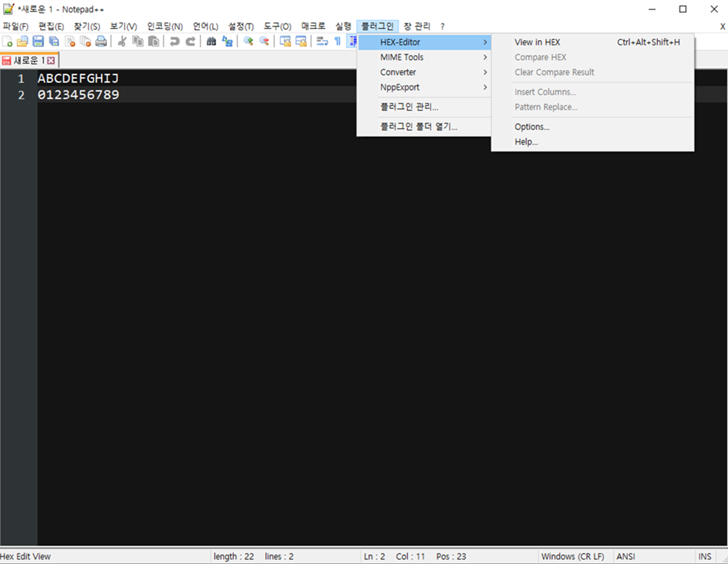Click the Paste toolbar icon
The image size is (728, 564).
(154, 41)
